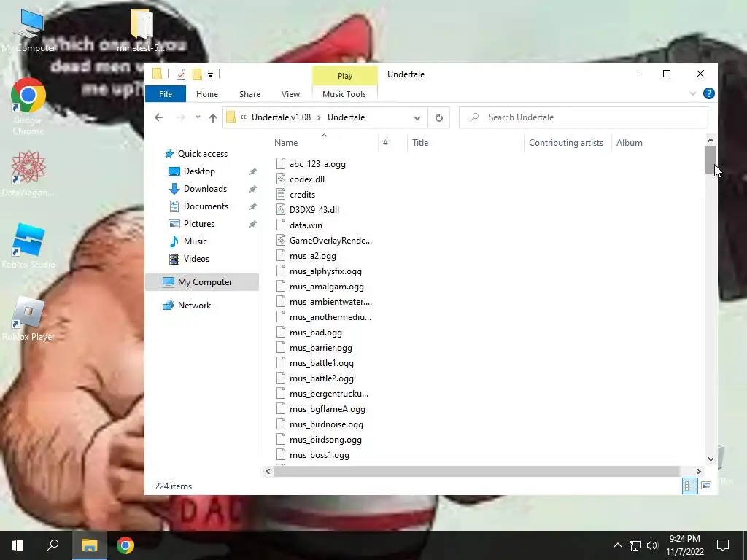Open Pictures in the navigation pane
The width and height of the screenshot is (747, 560).
click(x=198, y=224)
